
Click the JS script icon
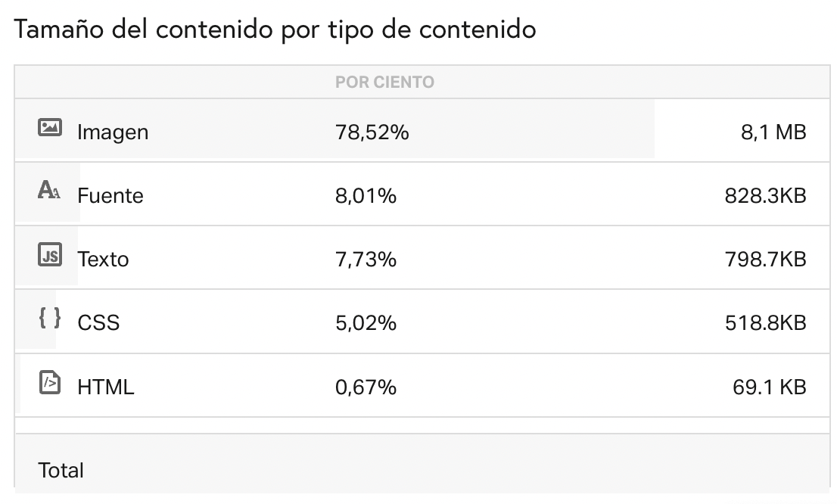pos(50,255)
